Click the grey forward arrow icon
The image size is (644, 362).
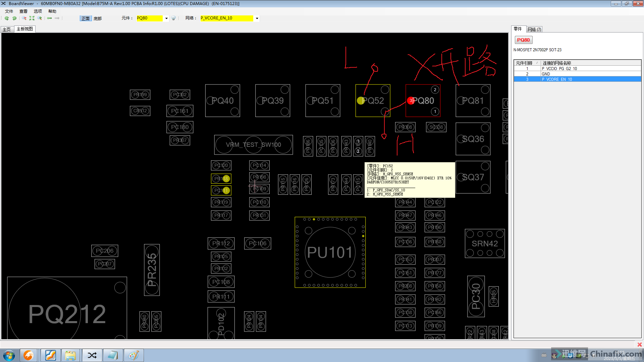[x=57, y=18]
